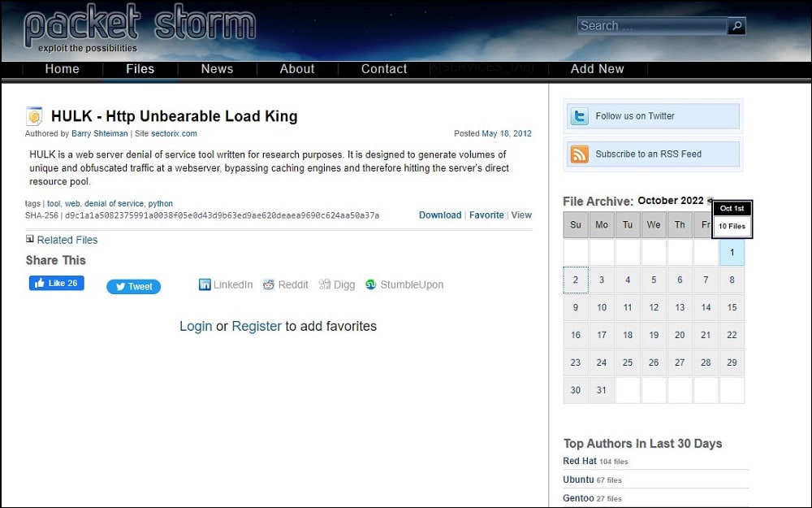Select October 15 in the calendar

pos(732,307)
